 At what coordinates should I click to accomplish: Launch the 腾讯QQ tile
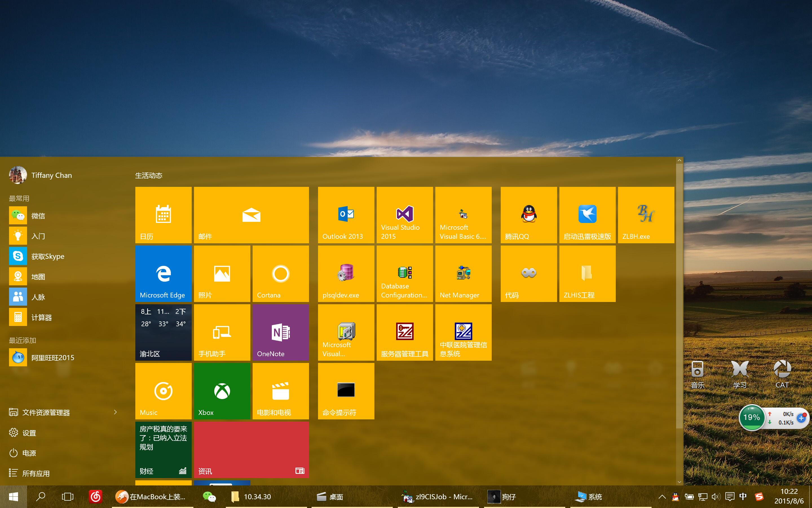[x=529, y=215]
